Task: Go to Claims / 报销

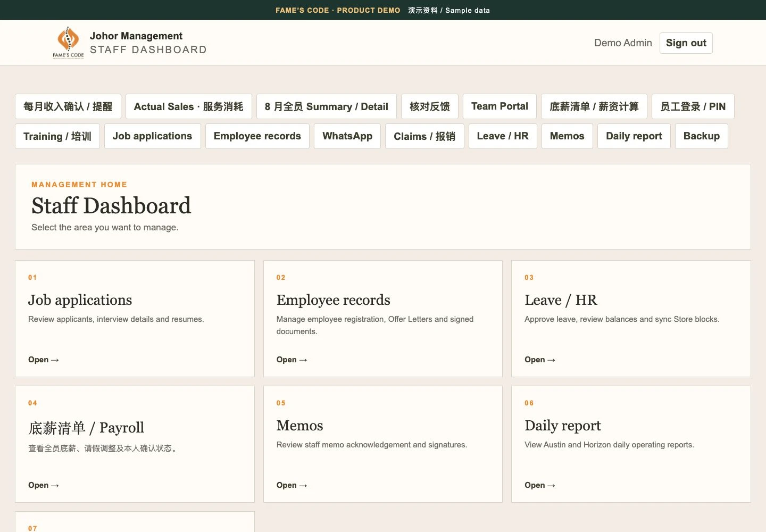Action: [x=424, y=136]
